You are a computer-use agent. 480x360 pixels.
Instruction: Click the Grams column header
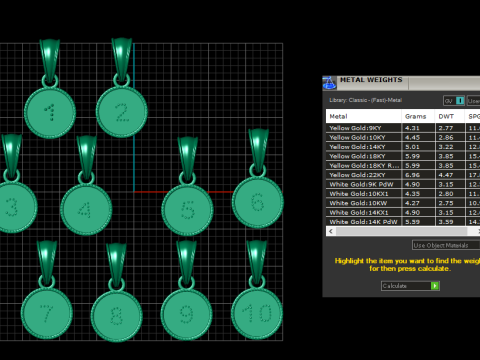[418, 116]
